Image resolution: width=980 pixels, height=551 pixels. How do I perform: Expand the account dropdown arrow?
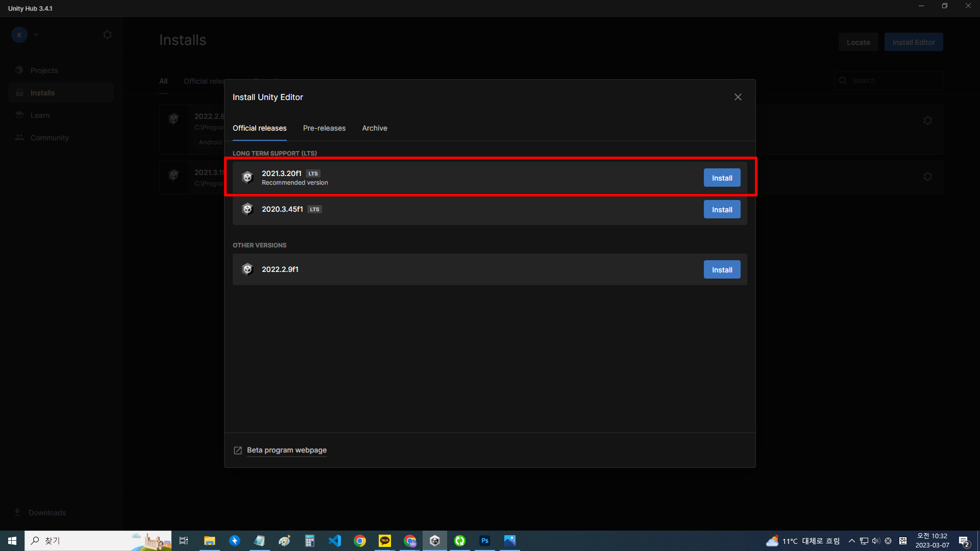tap(35, 35)
